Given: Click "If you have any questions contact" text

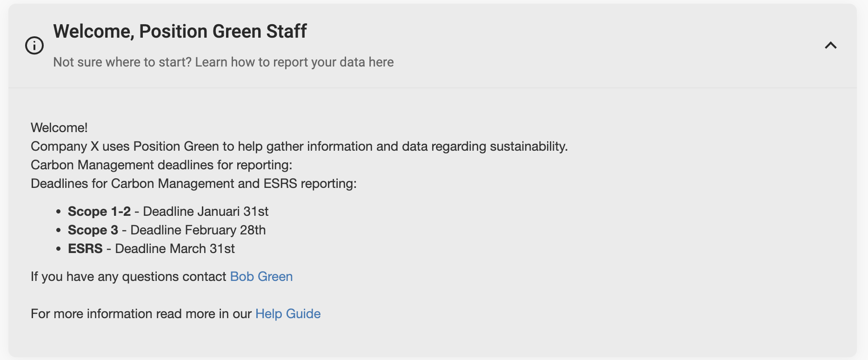Looking at the screenshot, I should 128,277.
